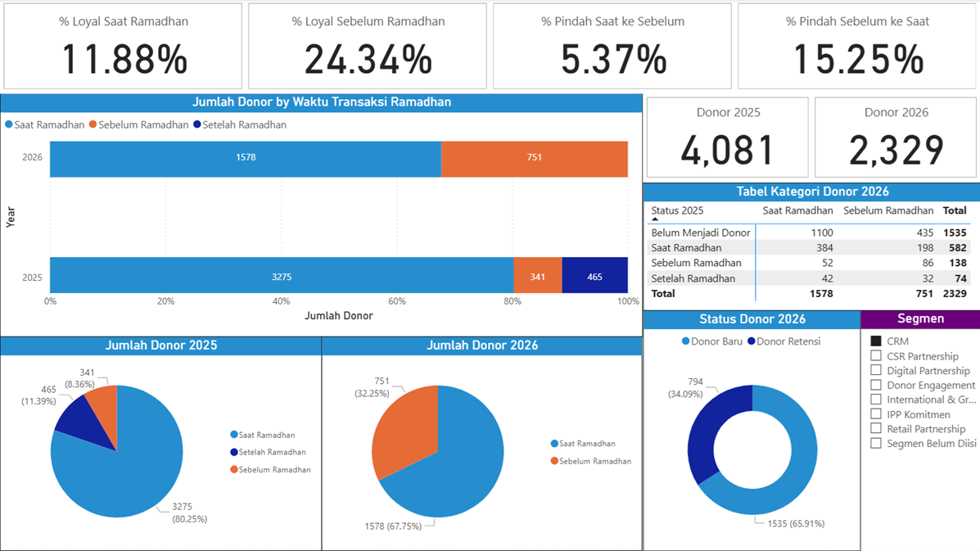Screen dimensions: 980x551
Task: Select the Setelah Ramadhan row label in table
Action: point(693,278)
